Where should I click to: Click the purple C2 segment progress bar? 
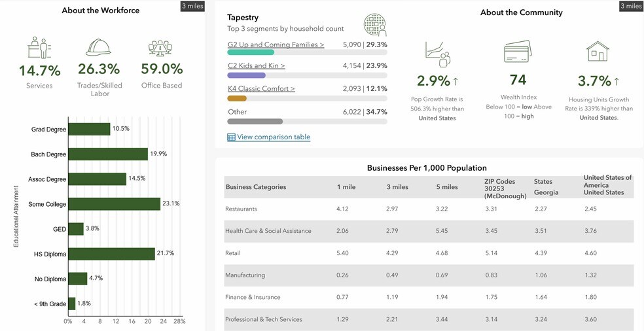246,75
